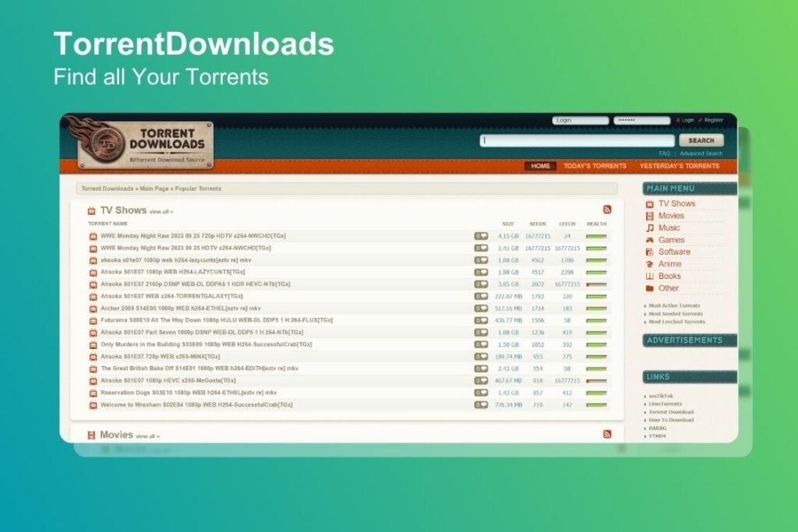Click the Music note icon in Main Menu
The height and width of the screenshot is (532, 798).
coord(649,228)
